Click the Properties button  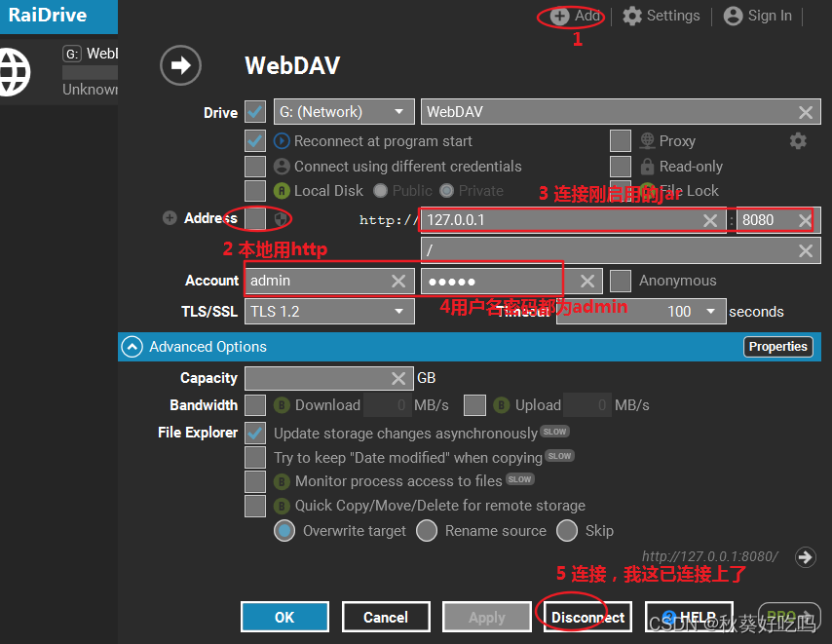(x=777, y=347)
